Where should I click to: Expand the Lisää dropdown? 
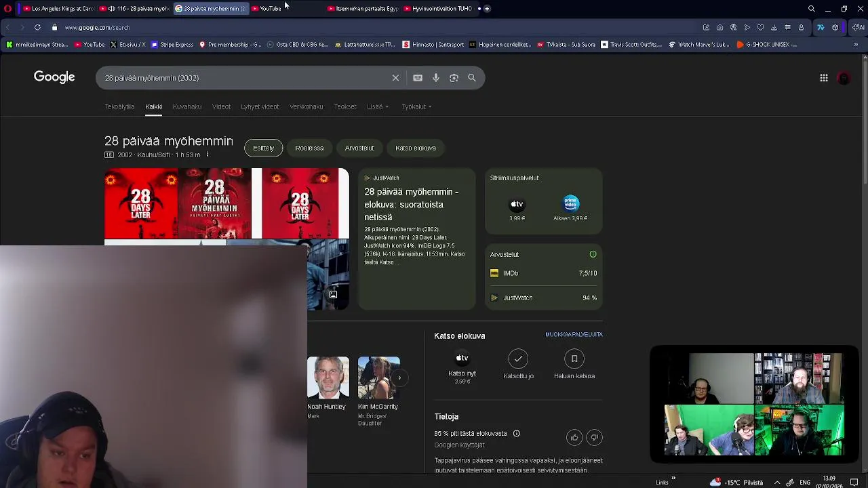click(x=378, y=106)
